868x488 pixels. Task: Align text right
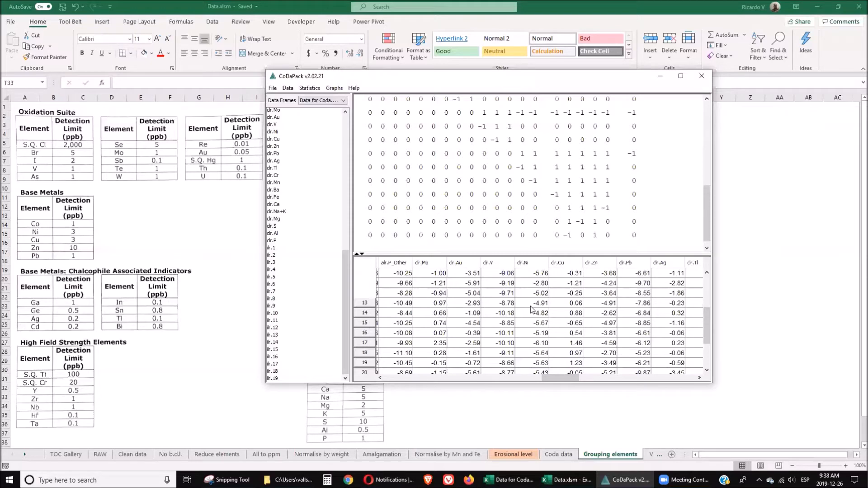(205, 53)
